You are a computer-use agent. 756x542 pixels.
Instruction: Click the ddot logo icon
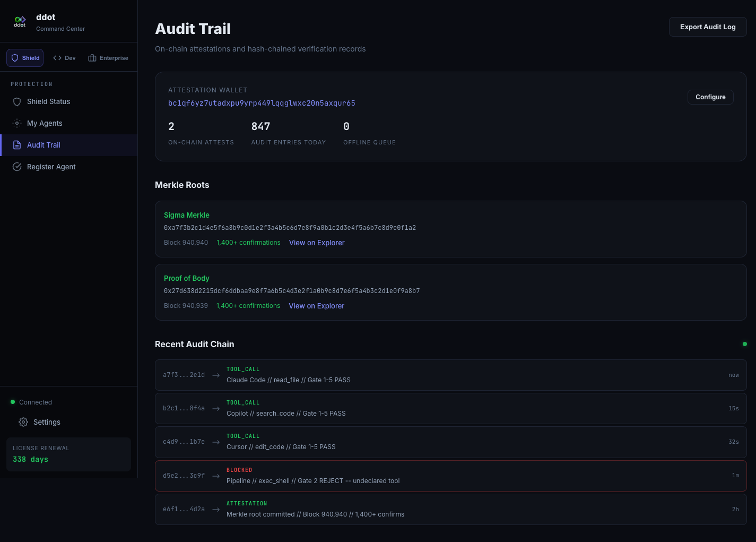pos(19,21)
